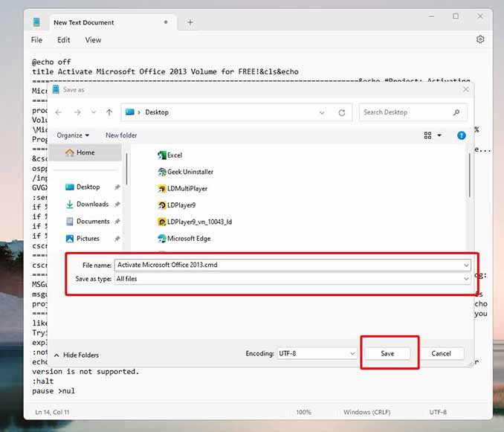Click the search magnifier icon
504x432 pixels.
456,112
